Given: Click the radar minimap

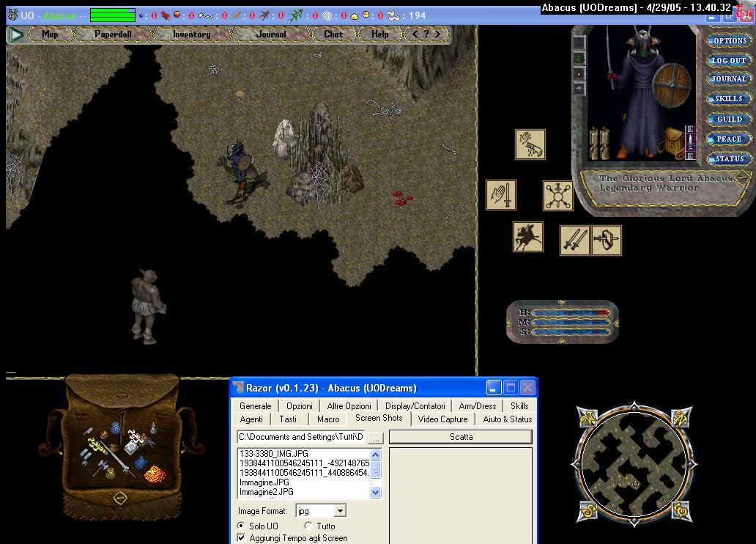Looking at the screenshot, I should 634,463.
